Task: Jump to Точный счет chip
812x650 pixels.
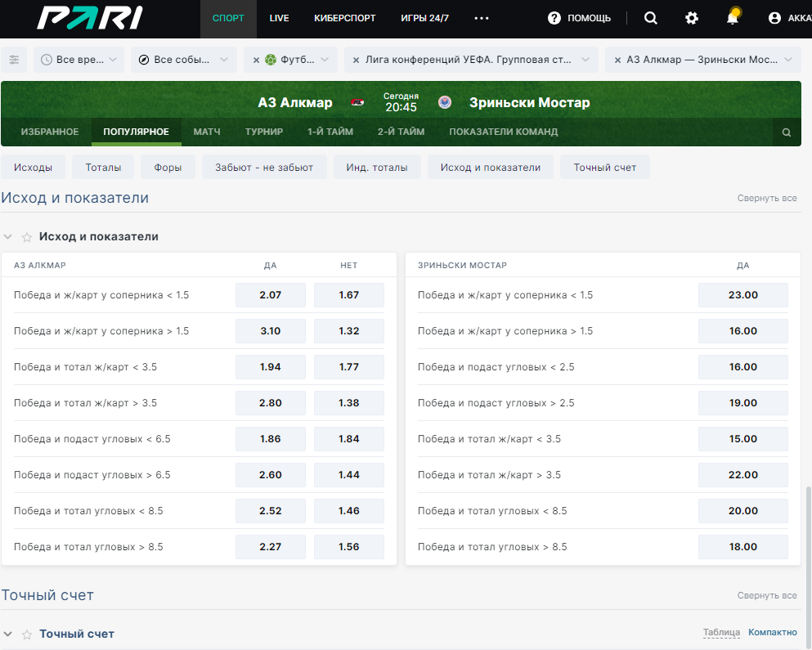Action: [605, 168]
